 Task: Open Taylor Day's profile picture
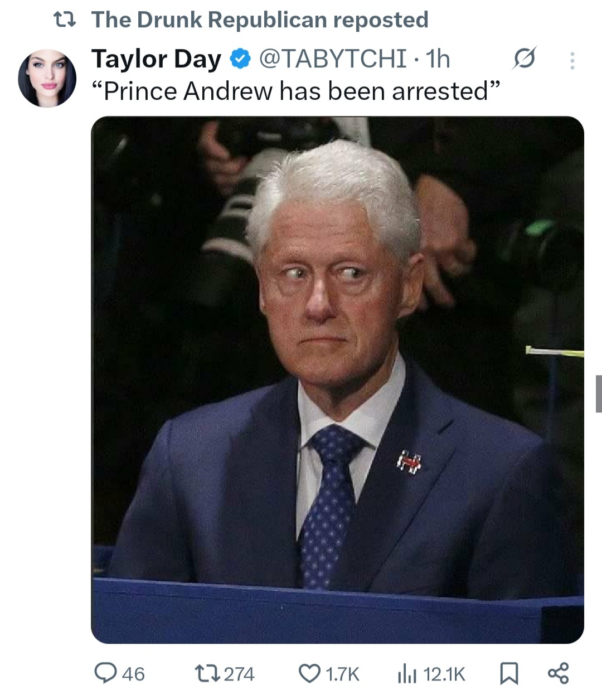click(47, 78)
